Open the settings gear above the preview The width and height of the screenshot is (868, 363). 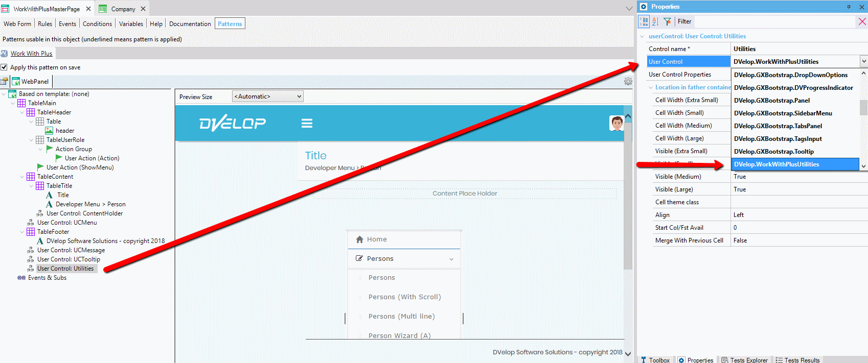[628, 81]
